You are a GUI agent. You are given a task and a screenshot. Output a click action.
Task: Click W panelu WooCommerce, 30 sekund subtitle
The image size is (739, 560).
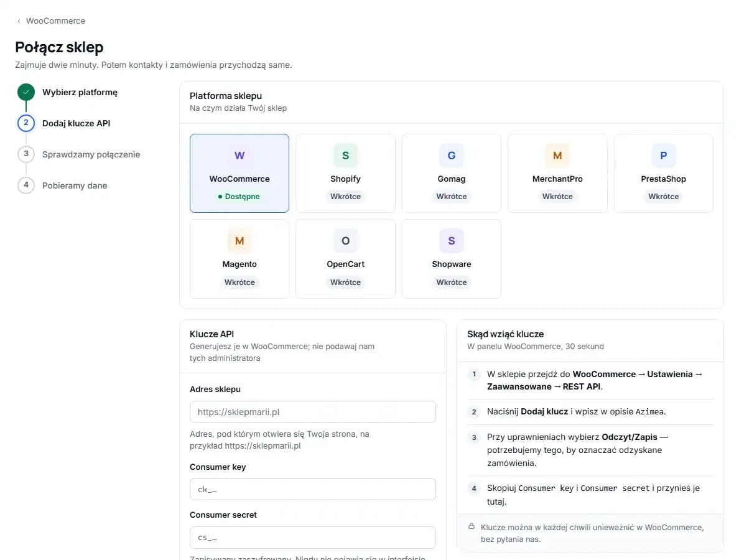[x=536, y=347]
